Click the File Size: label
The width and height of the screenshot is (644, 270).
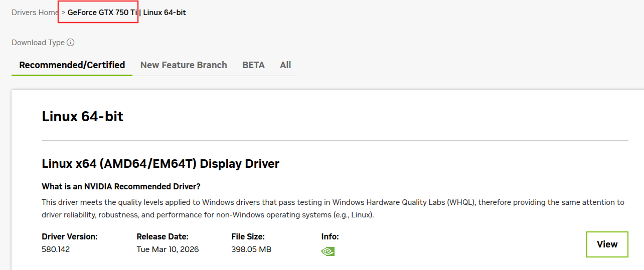248,236
